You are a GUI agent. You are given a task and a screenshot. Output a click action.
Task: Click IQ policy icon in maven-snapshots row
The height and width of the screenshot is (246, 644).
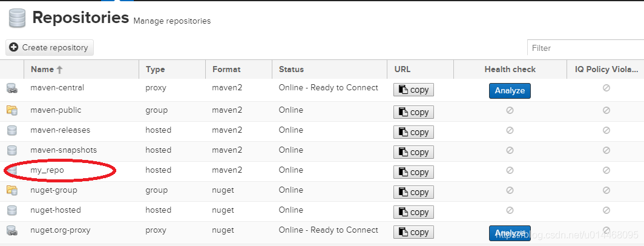click(x=606, y=150)
